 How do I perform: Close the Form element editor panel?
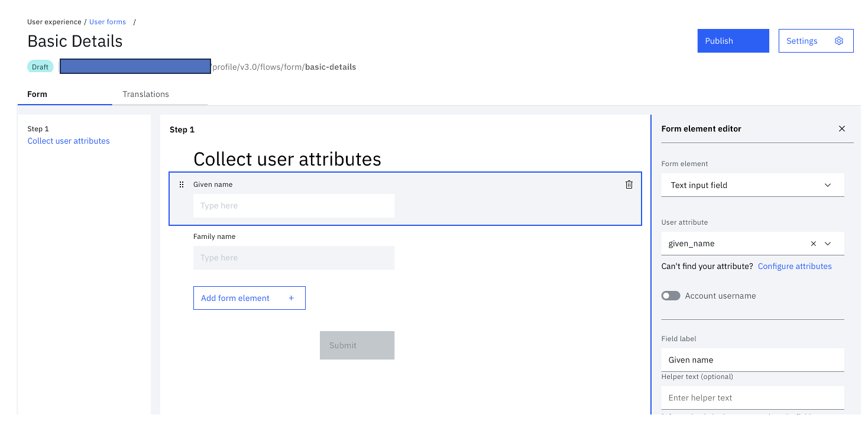[x=842, y=129]
